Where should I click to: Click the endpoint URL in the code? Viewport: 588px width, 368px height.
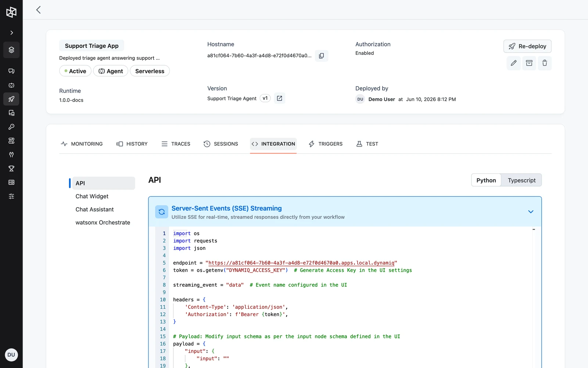pyautogui.click(x=301, y=263)
